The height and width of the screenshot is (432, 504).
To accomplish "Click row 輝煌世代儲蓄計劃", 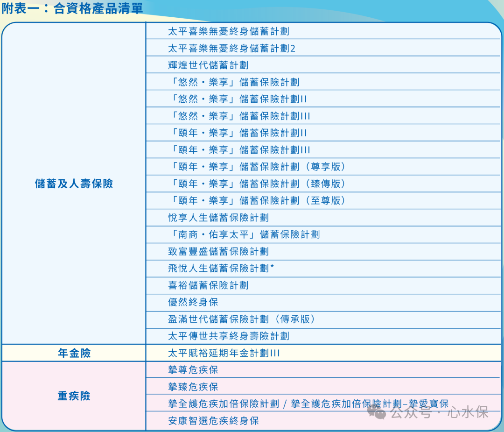I will tap(323, 65).
